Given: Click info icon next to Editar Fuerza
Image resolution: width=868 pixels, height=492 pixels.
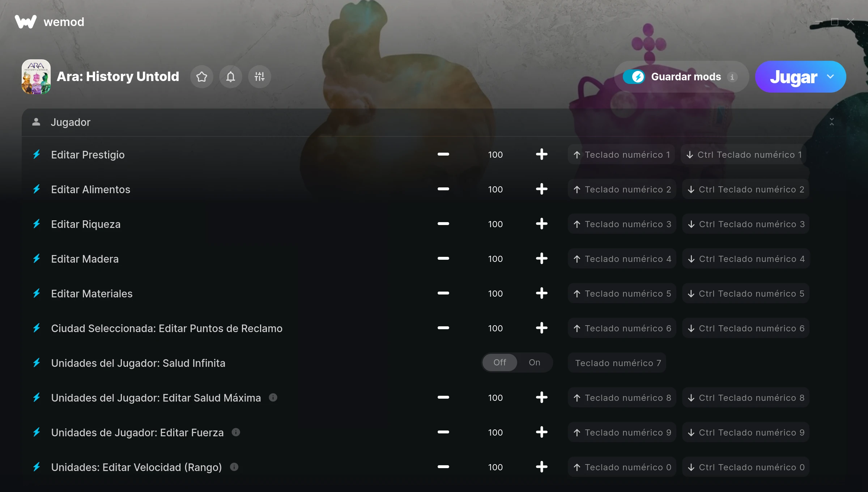Looking at the screenshot, I should coord(236,432).
